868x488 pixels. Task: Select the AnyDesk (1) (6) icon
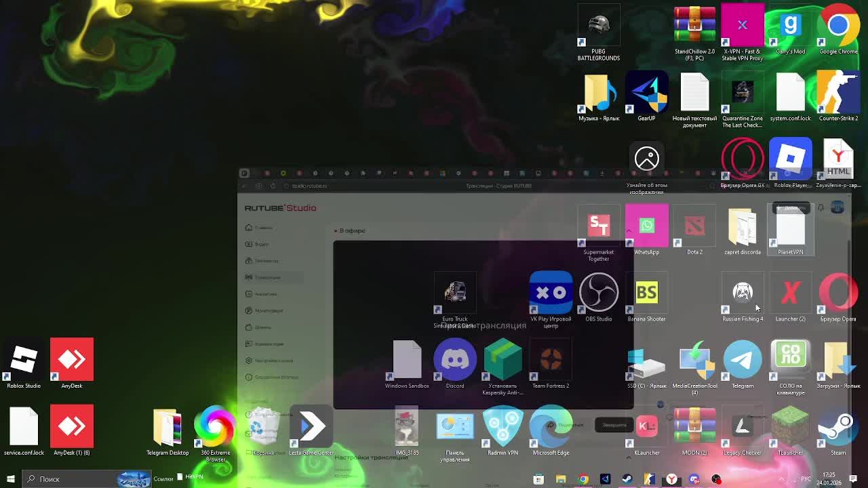click(x=72, y=426)
